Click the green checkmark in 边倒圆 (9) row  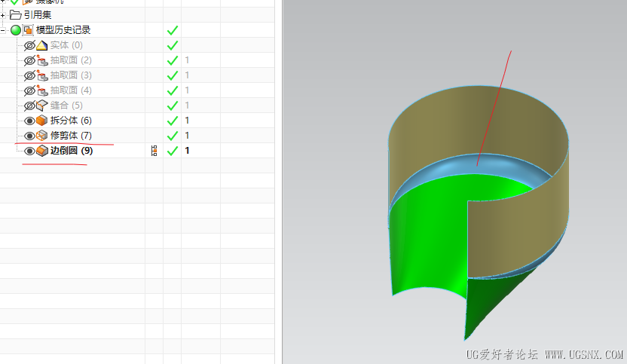coord(173,151)
